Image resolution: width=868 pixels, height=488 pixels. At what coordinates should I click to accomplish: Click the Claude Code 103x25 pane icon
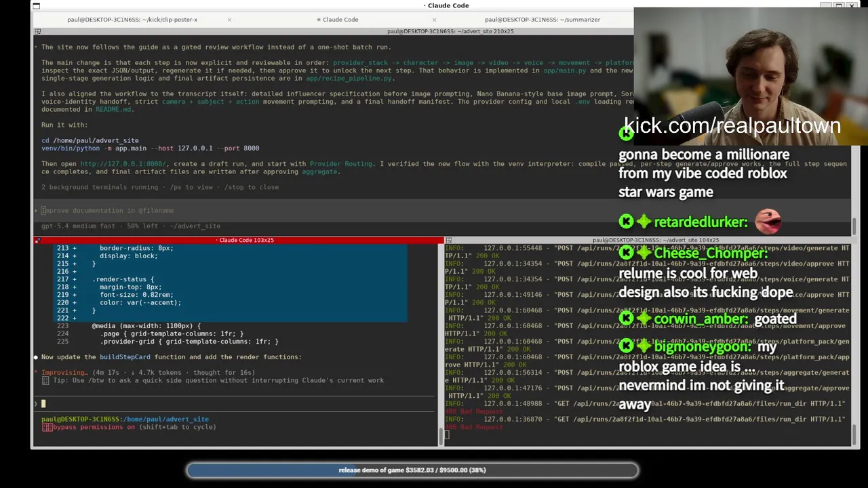click(38, 240)
